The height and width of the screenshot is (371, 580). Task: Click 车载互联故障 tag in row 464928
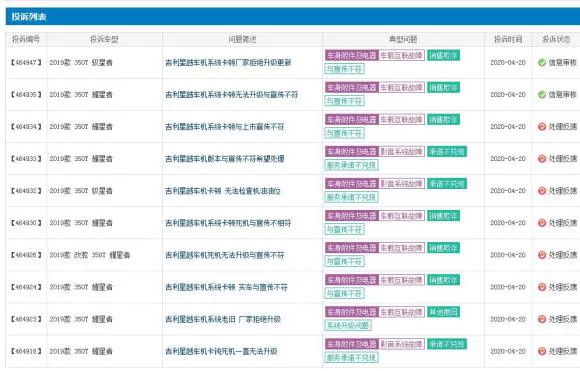(x=401, y=248)
